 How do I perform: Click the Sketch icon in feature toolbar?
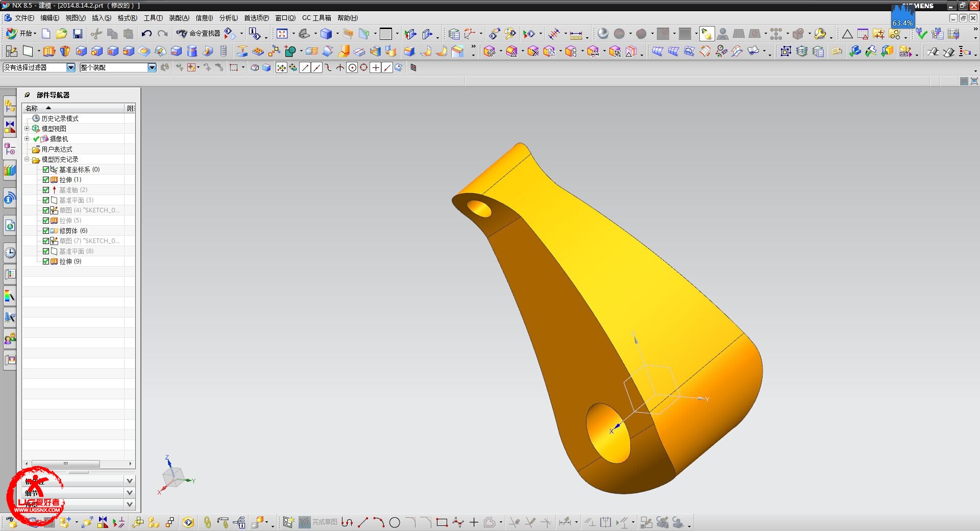click(11, 51)
